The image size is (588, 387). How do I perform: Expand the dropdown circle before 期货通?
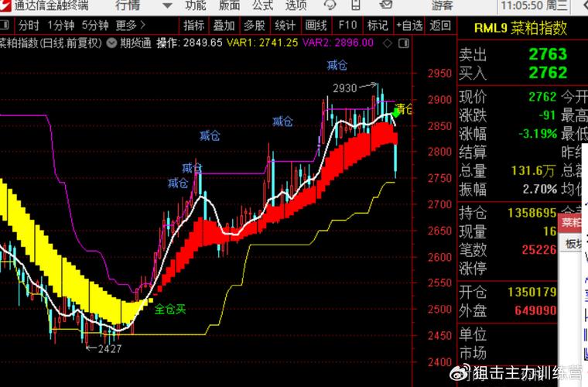111,43
